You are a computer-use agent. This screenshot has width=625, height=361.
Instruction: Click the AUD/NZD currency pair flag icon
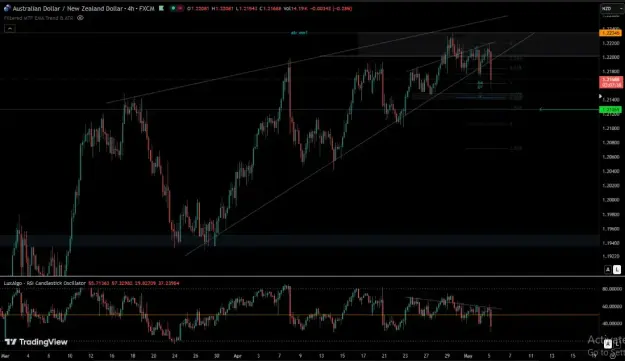[x=7, y=8]
